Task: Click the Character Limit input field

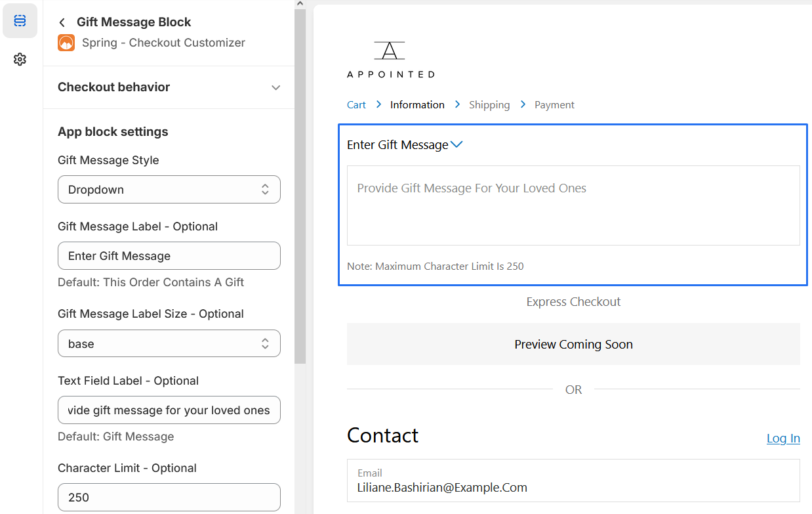Action: 169,497
